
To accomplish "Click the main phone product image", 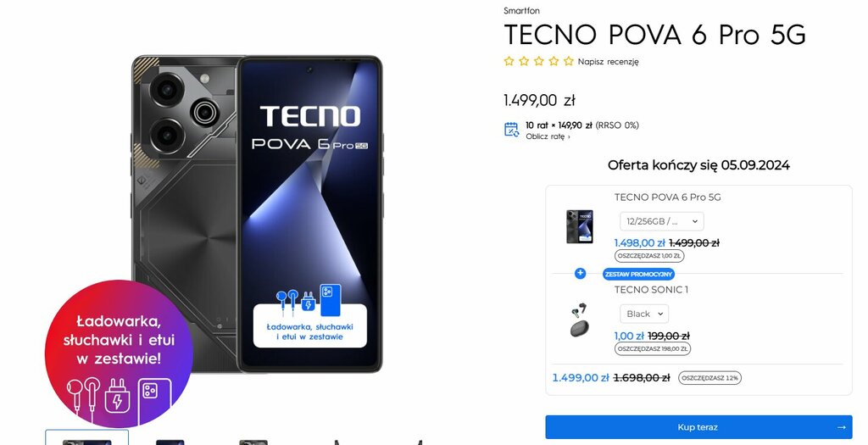I will [257, 214].
